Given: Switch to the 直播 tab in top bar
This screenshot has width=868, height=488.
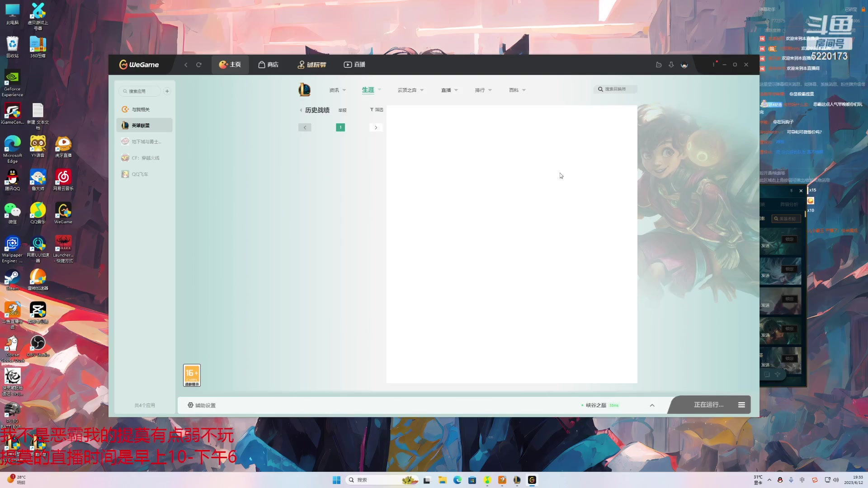Looking at the screenshot, I should 354,65.
